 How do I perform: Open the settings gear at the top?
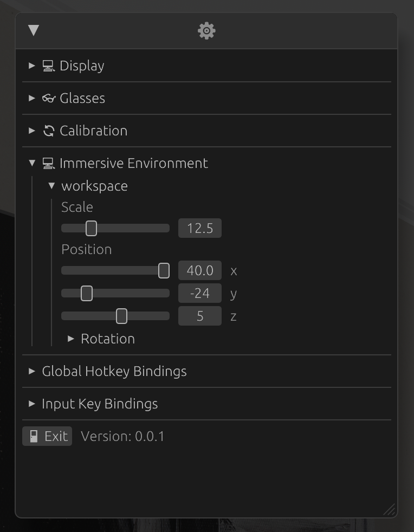(x=205, y=31)
